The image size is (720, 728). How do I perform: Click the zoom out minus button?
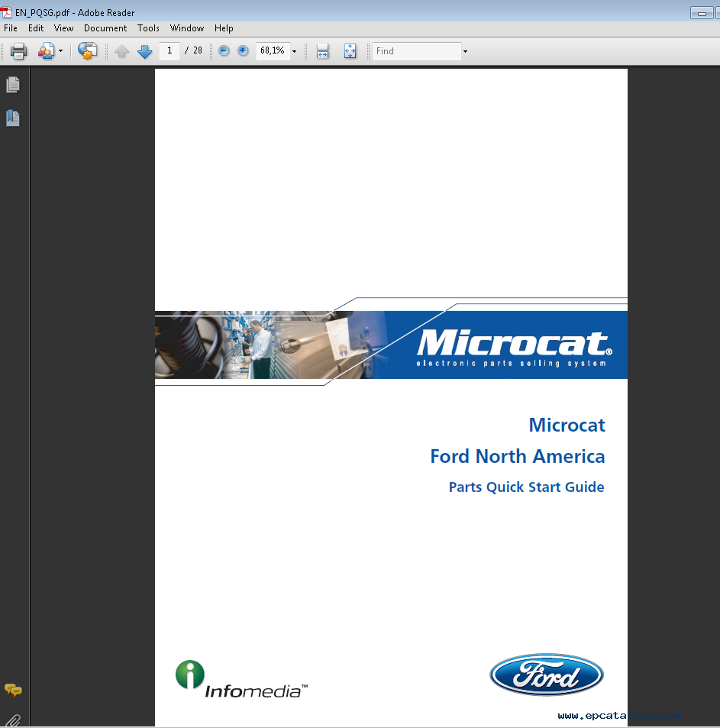click(224, 50)
